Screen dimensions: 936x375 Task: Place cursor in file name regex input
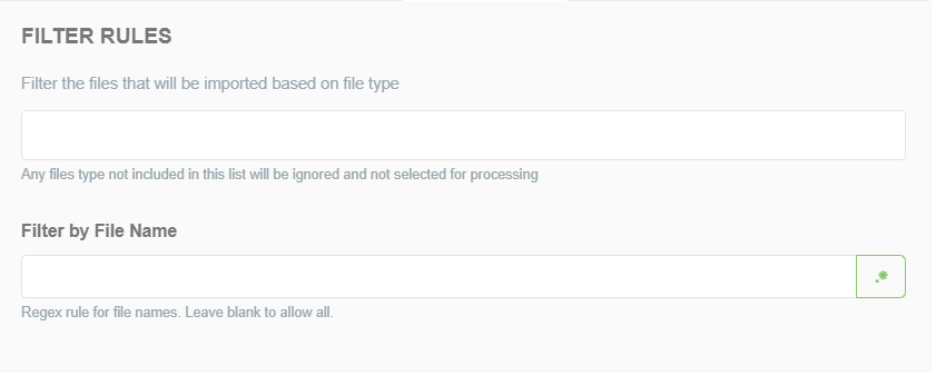[439, 276]
